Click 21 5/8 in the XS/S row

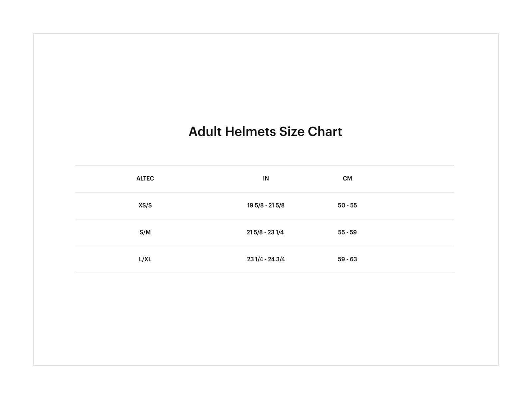[277, 205]
